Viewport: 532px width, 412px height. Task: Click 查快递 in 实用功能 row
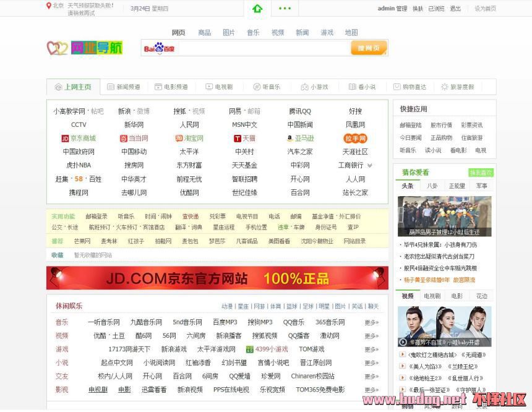point(191,217)
